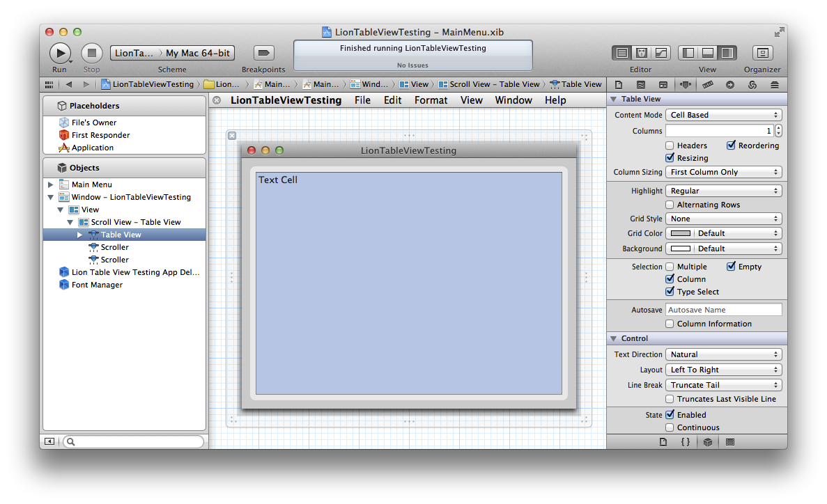Enable Truncates Last Visible Line

coord(670,399)
